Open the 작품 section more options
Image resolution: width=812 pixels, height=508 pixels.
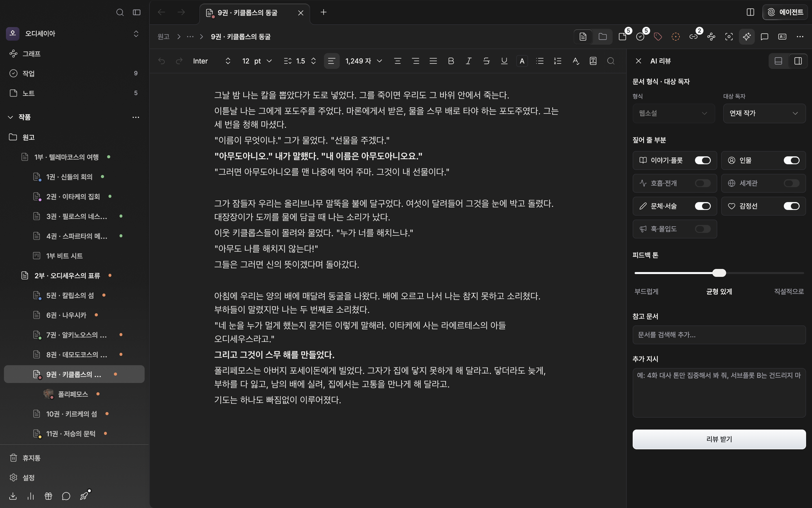(x=136, y=117)
